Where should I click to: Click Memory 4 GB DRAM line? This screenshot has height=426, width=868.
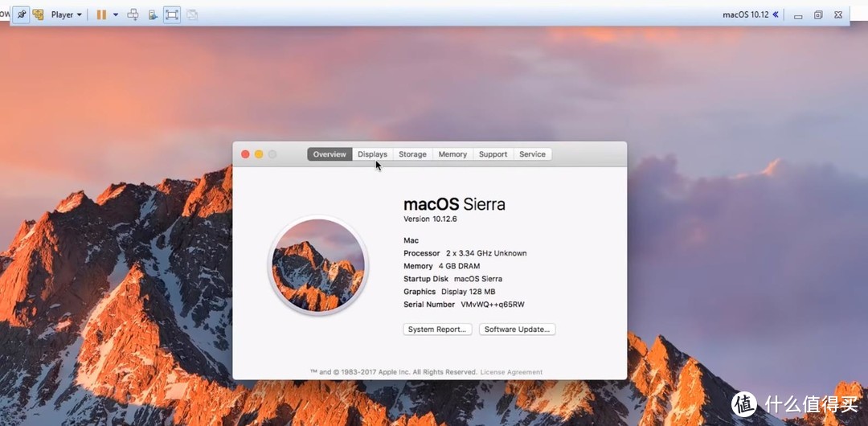pos(442,267)
